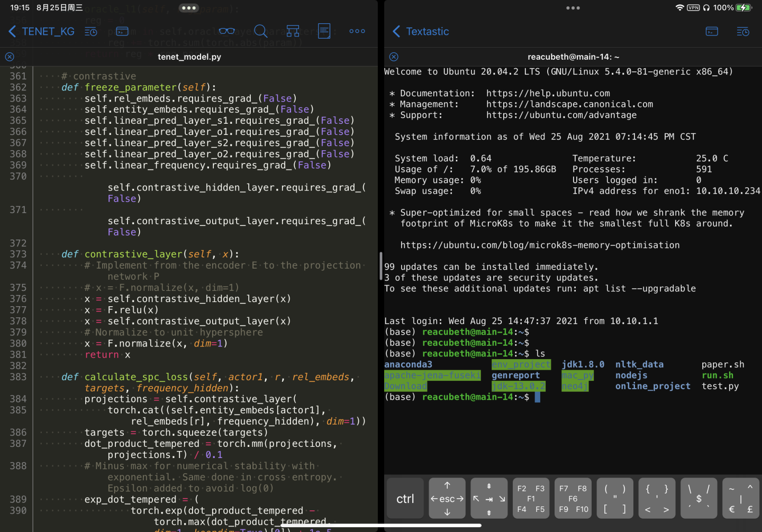Screen dimensions: 762x532
Task: Tap the esc arrows key
Action: point(447,498)
